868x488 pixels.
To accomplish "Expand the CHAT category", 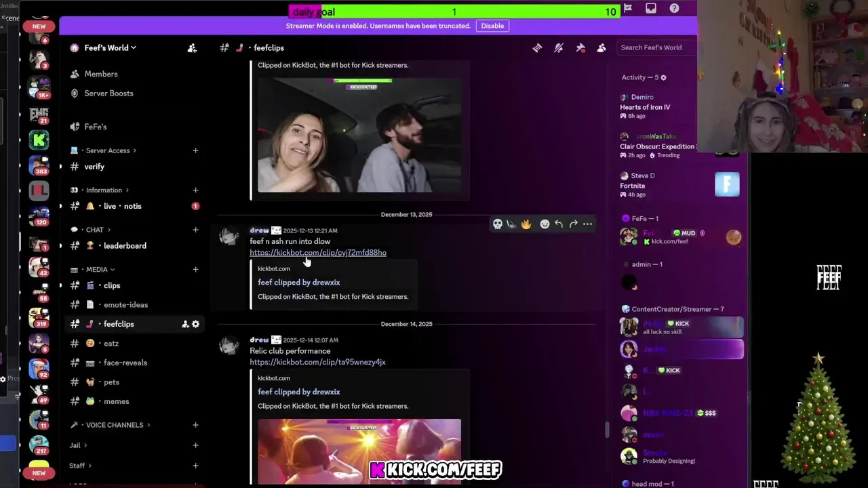I will [95, 230].
